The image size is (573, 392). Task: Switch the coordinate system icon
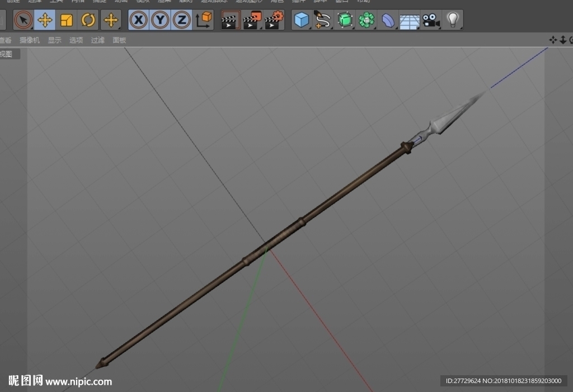[204, 20]
